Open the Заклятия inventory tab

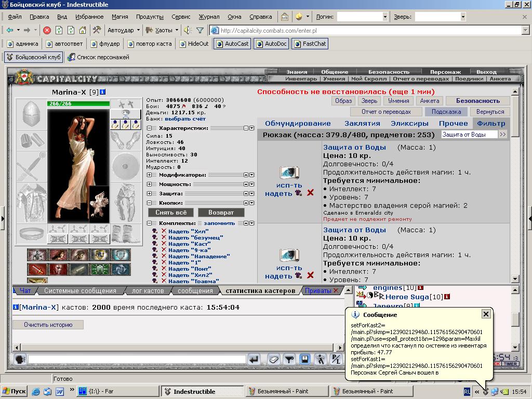point(362,124)
